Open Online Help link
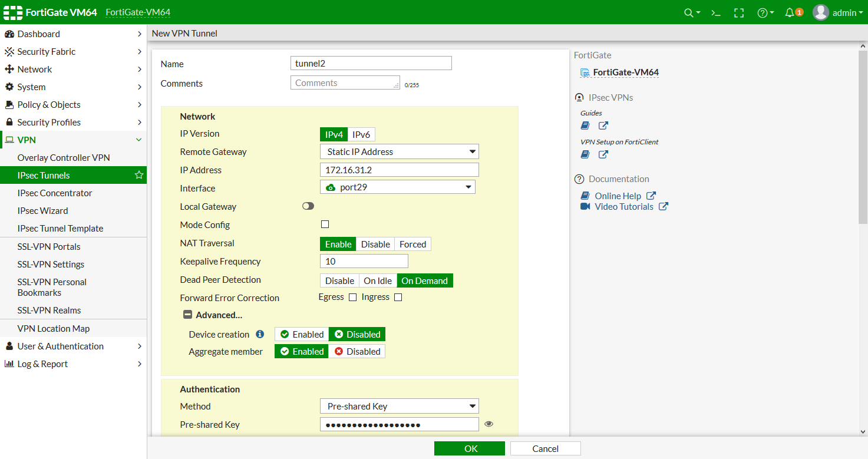 pyautogui.click(x=618, y=196)
